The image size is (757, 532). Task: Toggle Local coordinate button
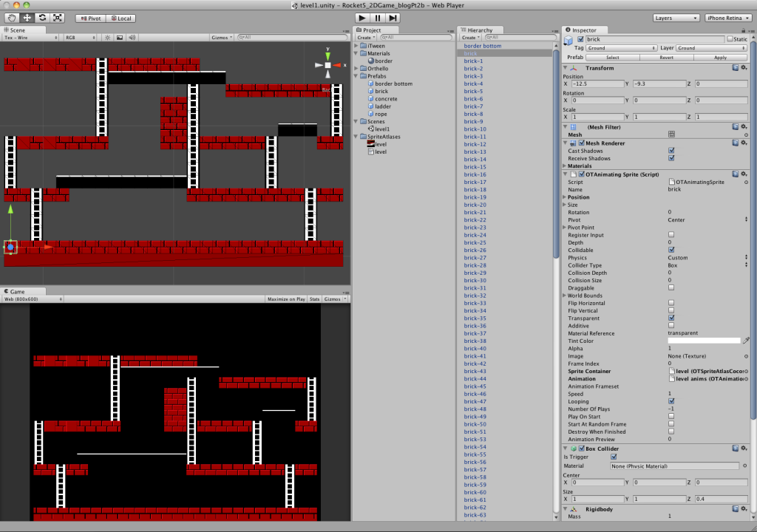click(x=121, y=18)
